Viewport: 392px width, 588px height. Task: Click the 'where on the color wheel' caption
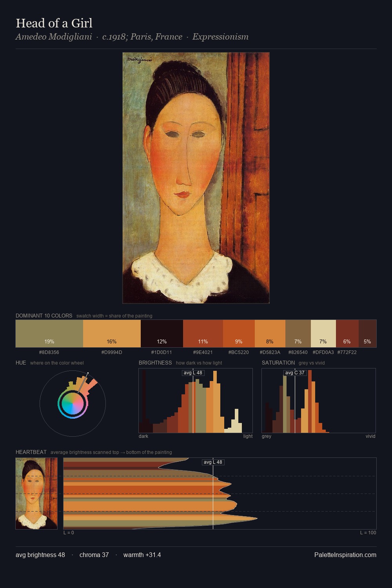point(57,363)
